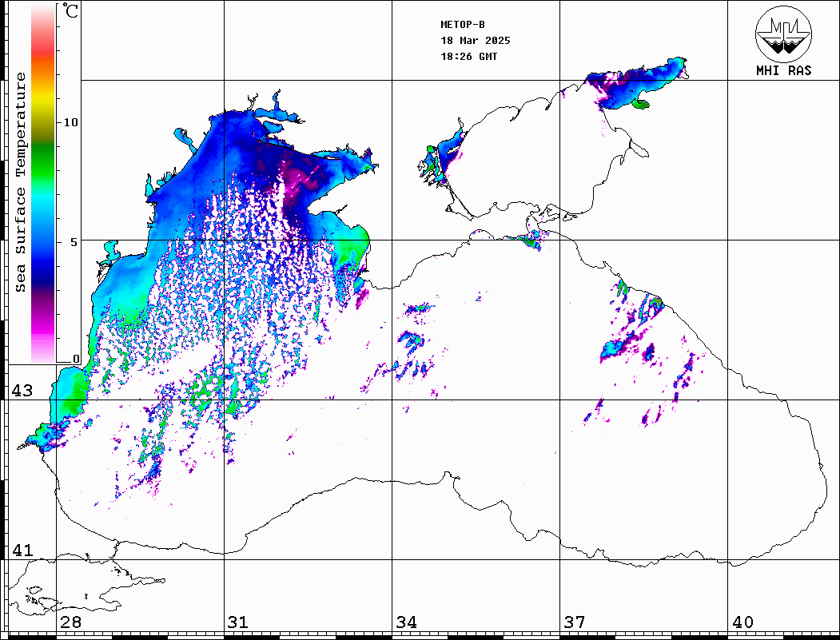The image size is (840, 640).
Task: Click the "MHI RAS" label text
Action: [784, 70]
